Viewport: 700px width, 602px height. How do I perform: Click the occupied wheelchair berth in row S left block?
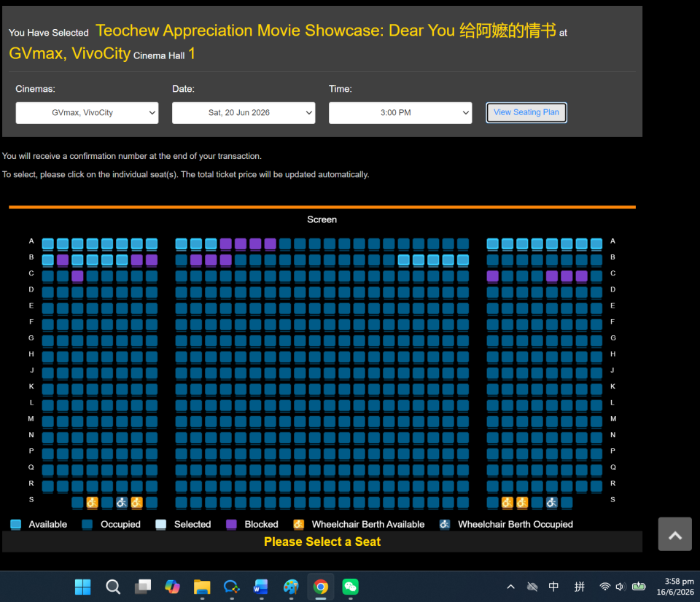pyautogui.click(x=122, y=502)
